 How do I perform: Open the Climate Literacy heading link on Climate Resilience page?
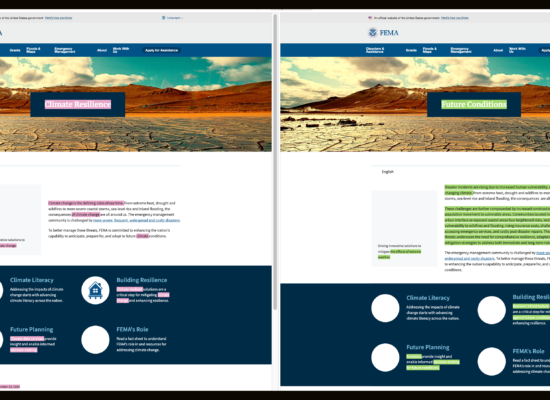[32, 280]
